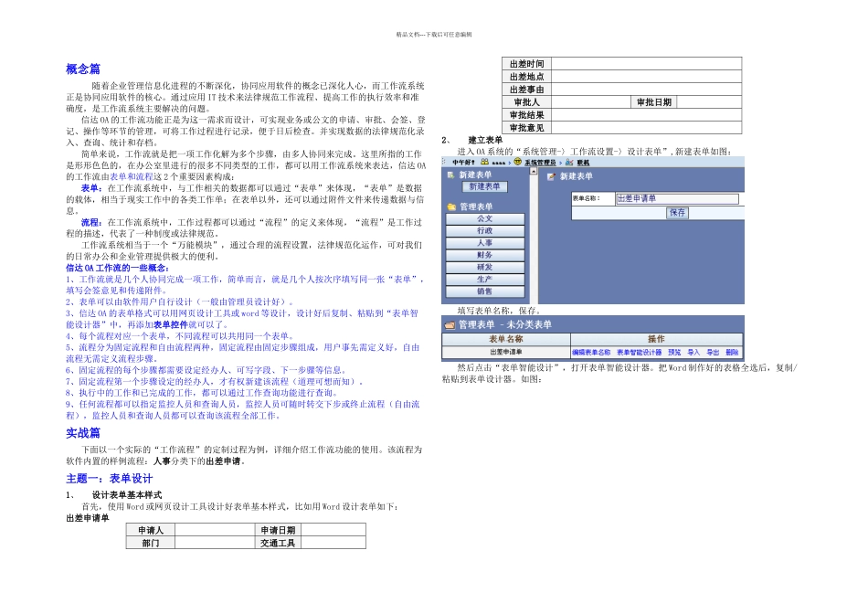
Task: Click the 信达 OA 工作流的一些概念 subheading
Action: click(117, 268)
